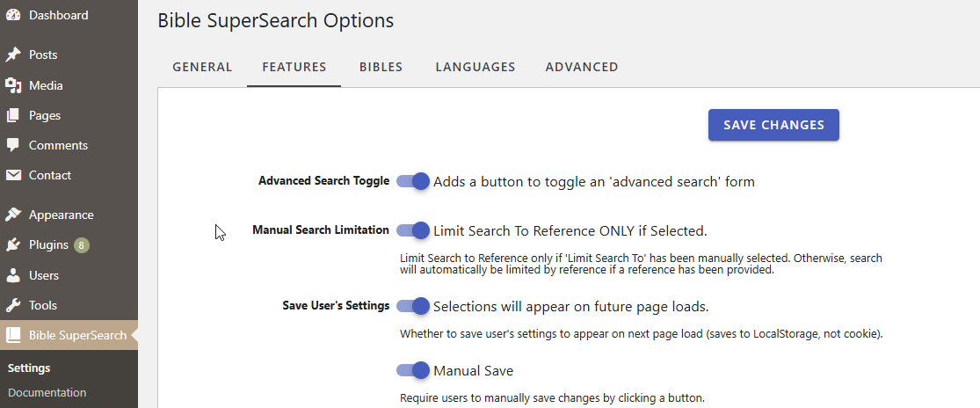Click the Appearance paintbrush icon

point(13,215)
